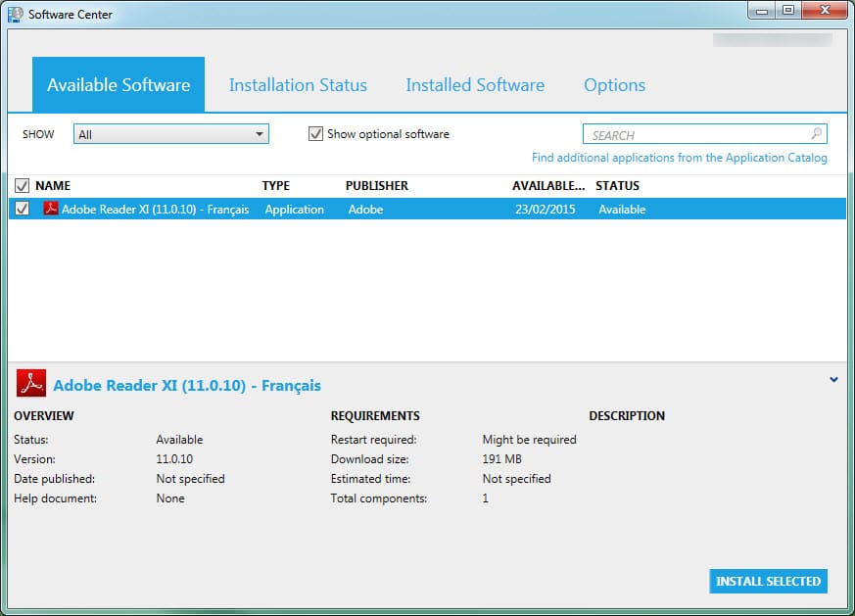
Task: Click the Total components value 1
Action: 486,498
